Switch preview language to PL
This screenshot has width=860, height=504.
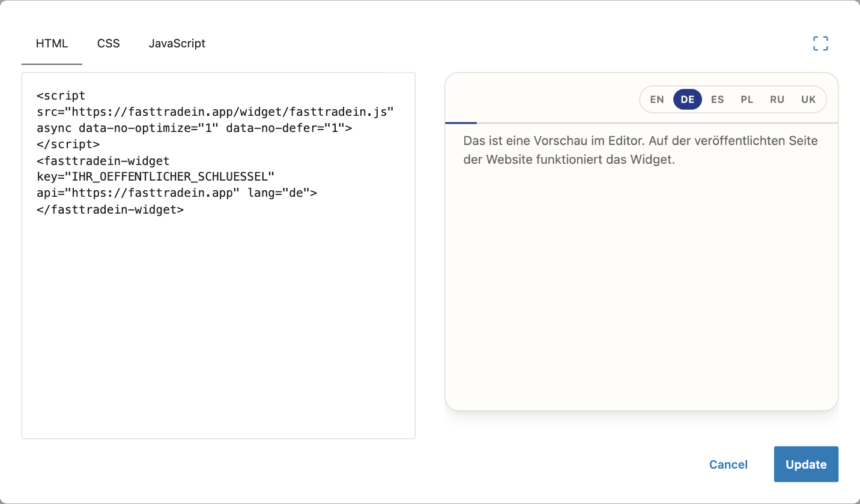[747, 100]
